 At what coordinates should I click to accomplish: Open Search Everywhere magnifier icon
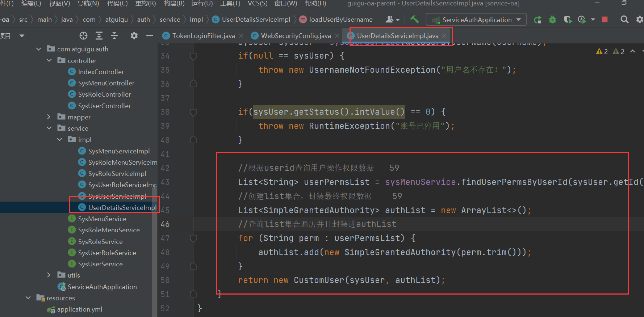(624, 20)
